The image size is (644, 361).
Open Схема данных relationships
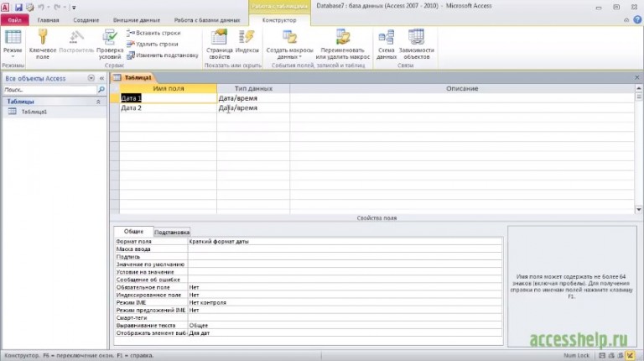(386, 37)
